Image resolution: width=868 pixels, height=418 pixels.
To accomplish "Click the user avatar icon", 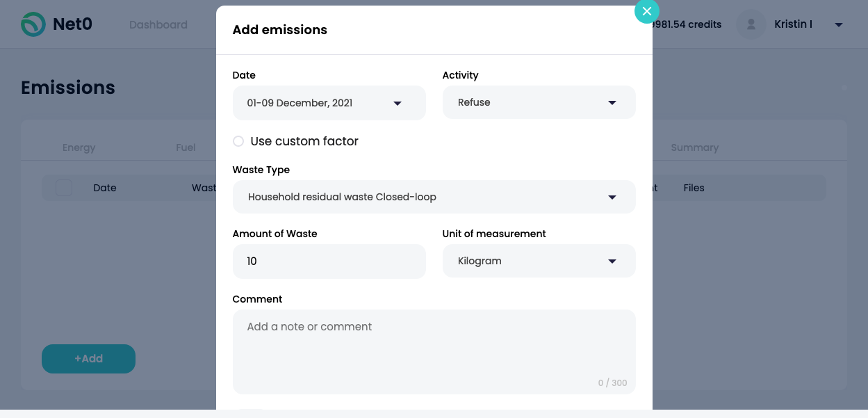I will [x=751, y=24].
